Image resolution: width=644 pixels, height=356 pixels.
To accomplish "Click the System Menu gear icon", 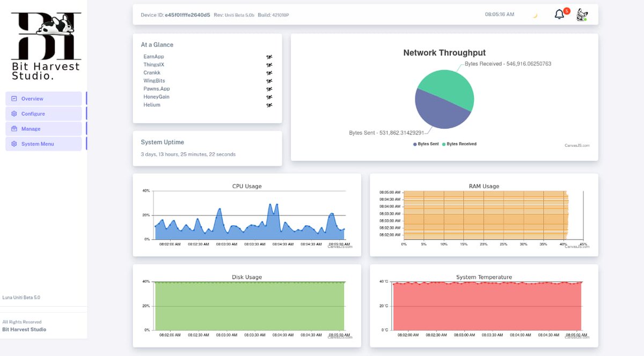I will [14, 144].
